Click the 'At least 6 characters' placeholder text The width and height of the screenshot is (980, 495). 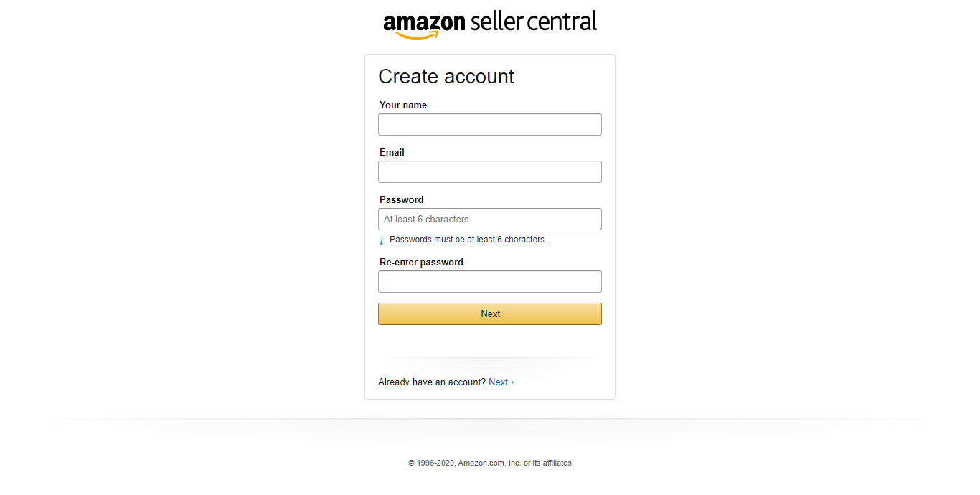425,219
